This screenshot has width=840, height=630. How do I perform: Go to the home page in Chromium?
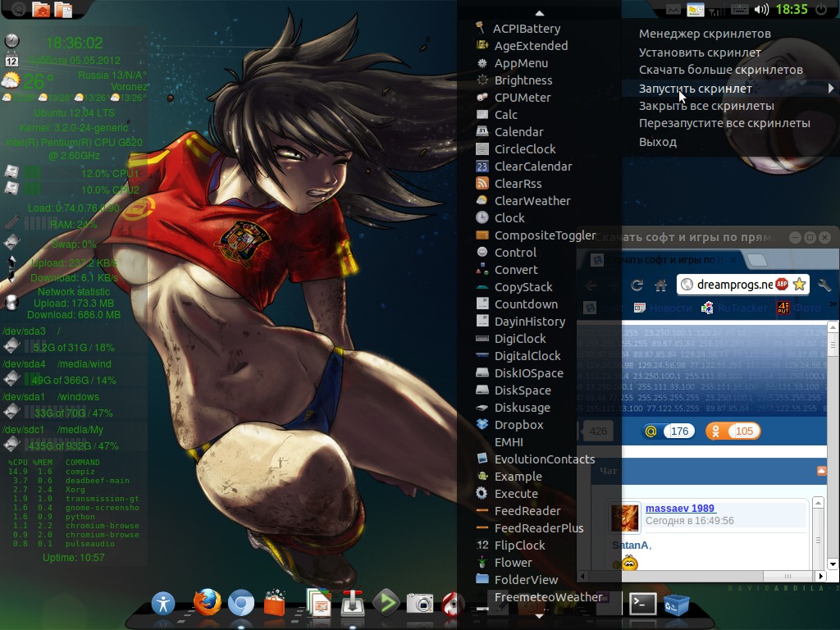tap(660, 285)
